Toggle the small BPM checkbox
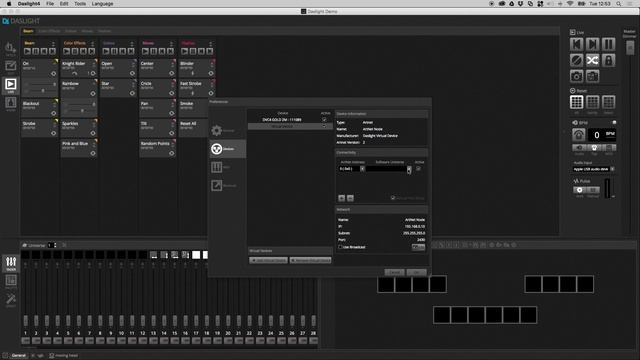 pos(614,122)
